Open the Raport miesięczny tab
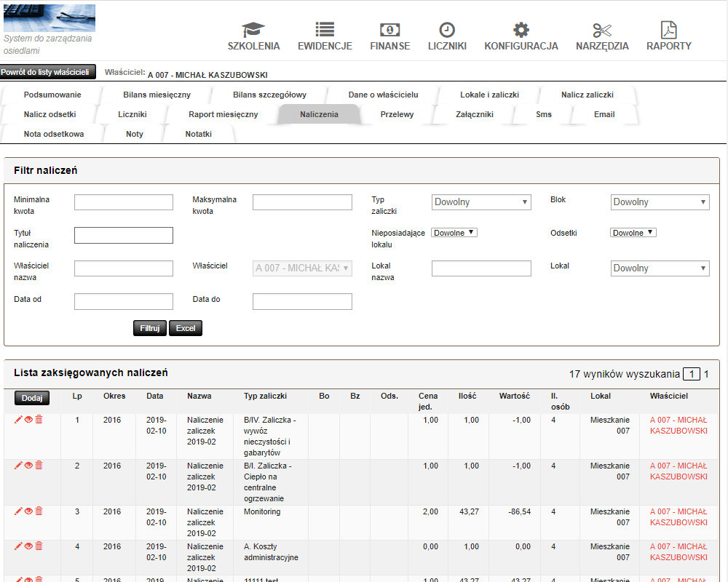The height and width of the screenshot is (582, 728). [223, 114]
